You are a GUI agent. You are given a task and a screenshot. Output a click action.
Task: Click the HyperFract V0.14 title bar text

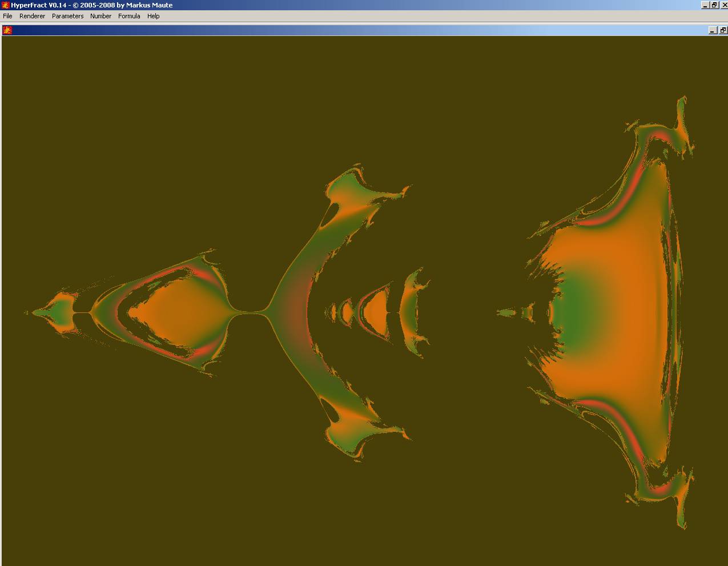(91, 5)
